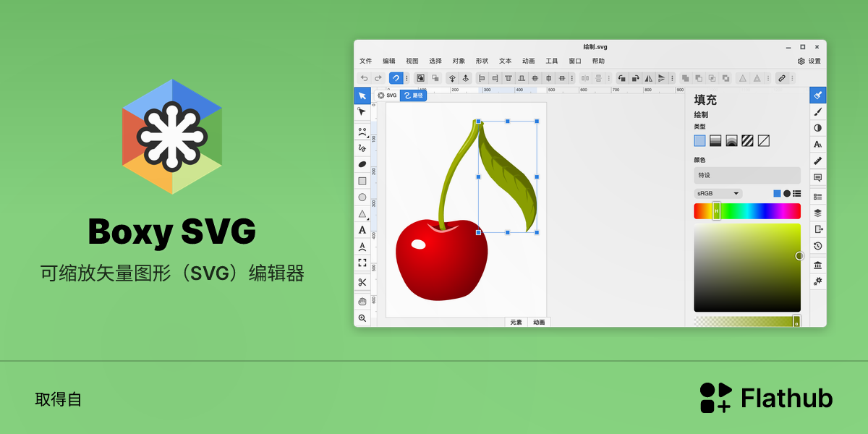Click the Undo arrow in toolbar
868x434 pixels.
coord(364,78)
